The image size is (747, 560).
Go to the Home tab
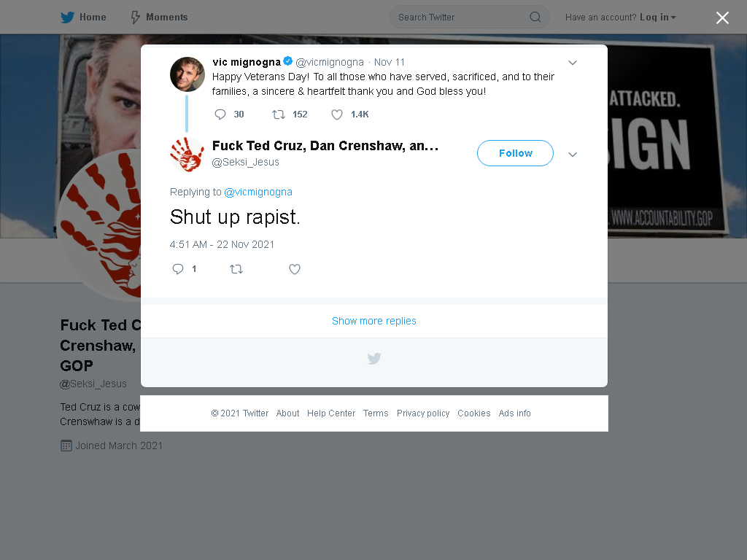pos(83,17)
